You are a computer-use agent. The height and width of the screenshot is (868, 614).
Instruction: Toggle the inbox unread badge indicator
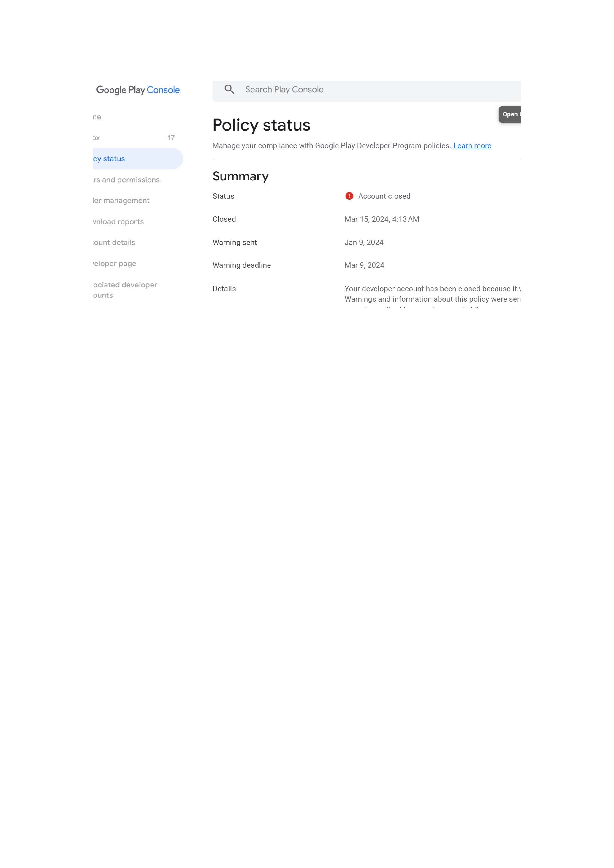coord(171,137)
